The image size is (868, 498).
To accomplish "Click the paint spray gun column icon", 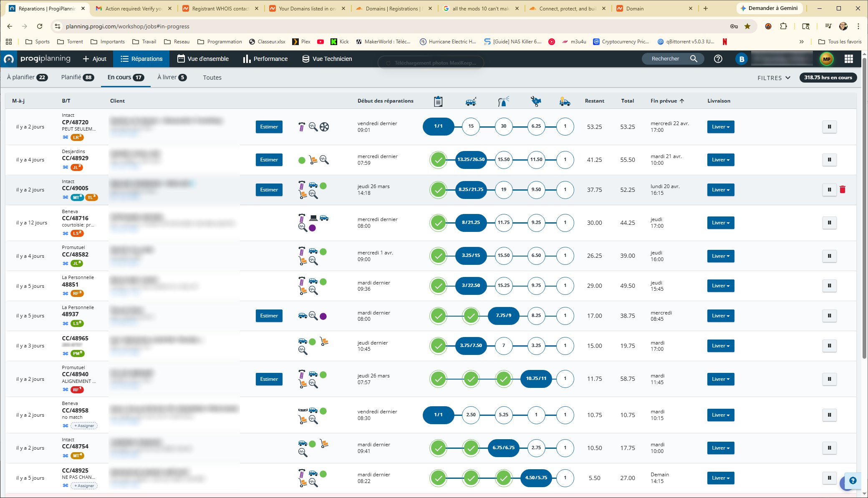I will [503, 101].
